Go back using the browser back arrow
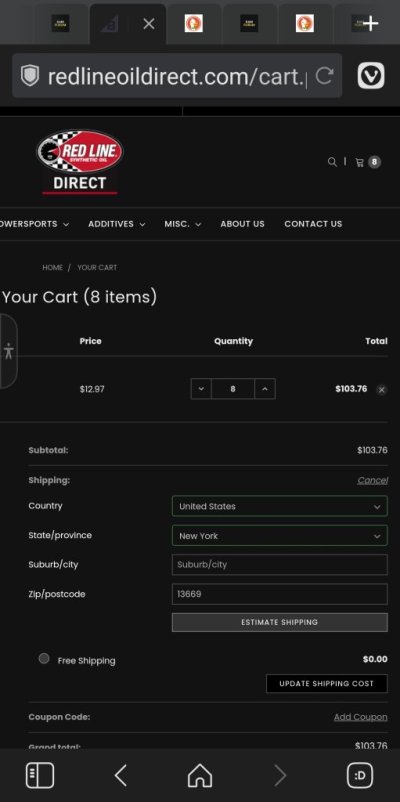Image resolution: width=400 pixels, height=802 pixels. (x=120, y=776)
